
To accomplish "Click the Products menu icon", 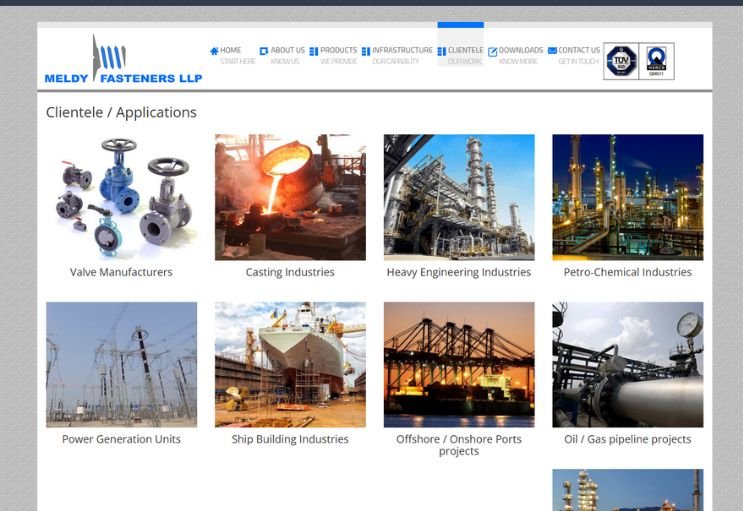I will click(314, 51).
